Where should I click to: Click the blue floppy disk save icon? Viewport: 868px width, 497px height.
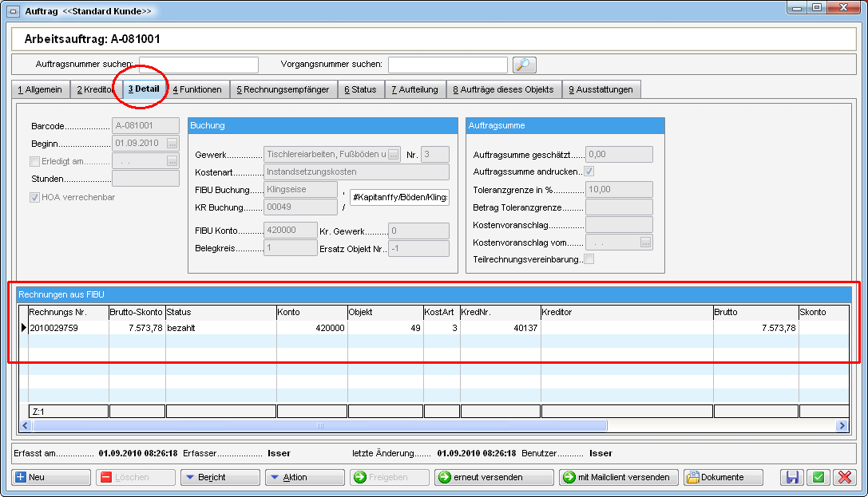coord(792,477)
